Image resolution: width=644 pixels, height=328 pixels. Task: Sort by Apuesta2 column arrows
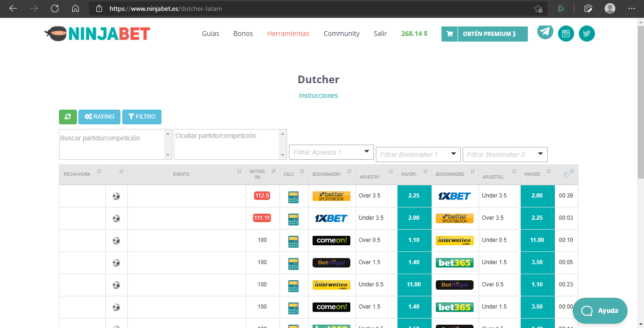[x=514, y=172]
